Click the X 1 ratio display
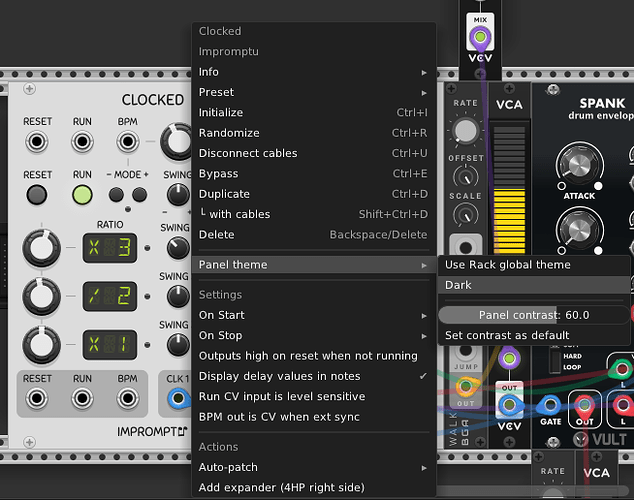This screenshot has width=634, height=500. (x=110, y=345)
